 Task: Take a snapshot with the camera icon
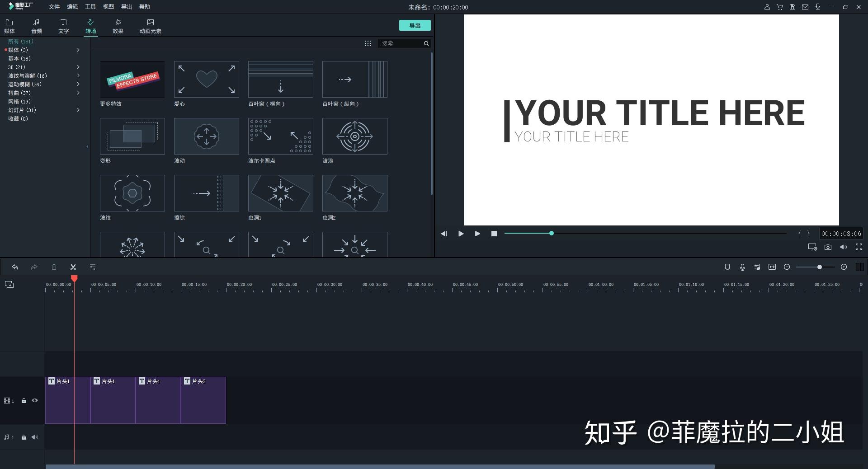[x=828, y=247]
